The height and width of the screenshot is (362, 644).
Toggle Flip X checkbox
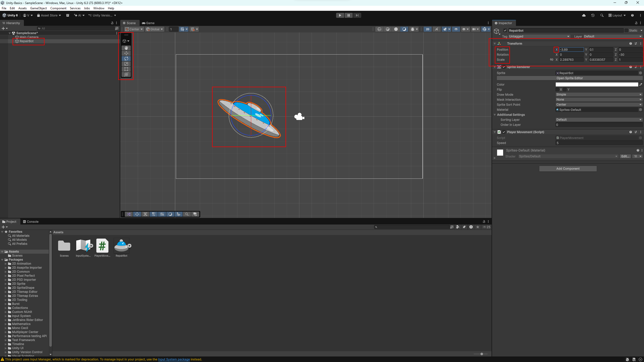click(x=557, y=89)
